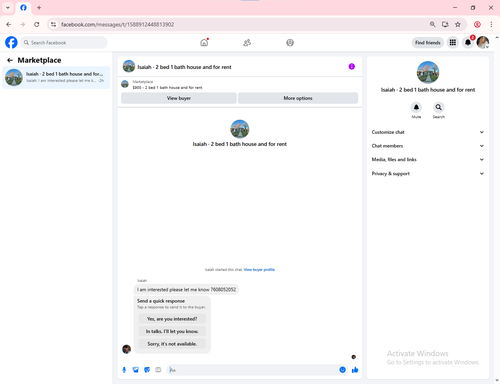Screen dimensions: 500x384
Task: Open Groups icon in top navigation
Action: pyautogui.click(x=290, y=43)
